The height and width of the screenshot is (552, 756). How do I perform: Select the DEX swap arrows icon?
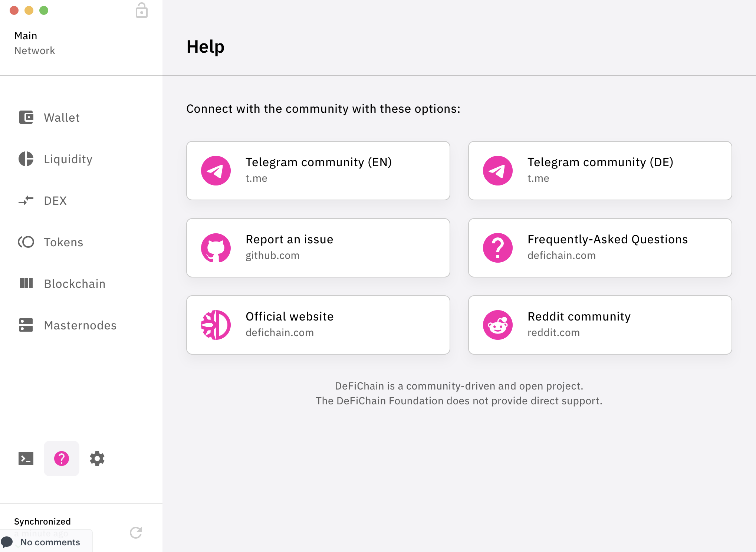(x=26, y=201)
